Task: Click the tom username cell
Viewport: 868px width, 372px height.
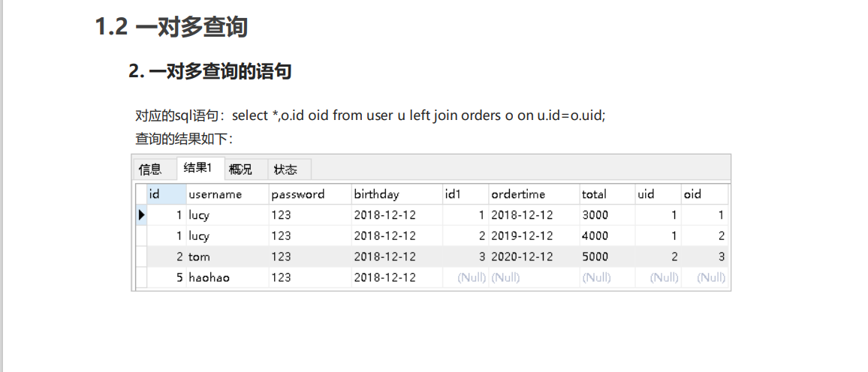Action: pyautogui.click(x=199, y=256)
